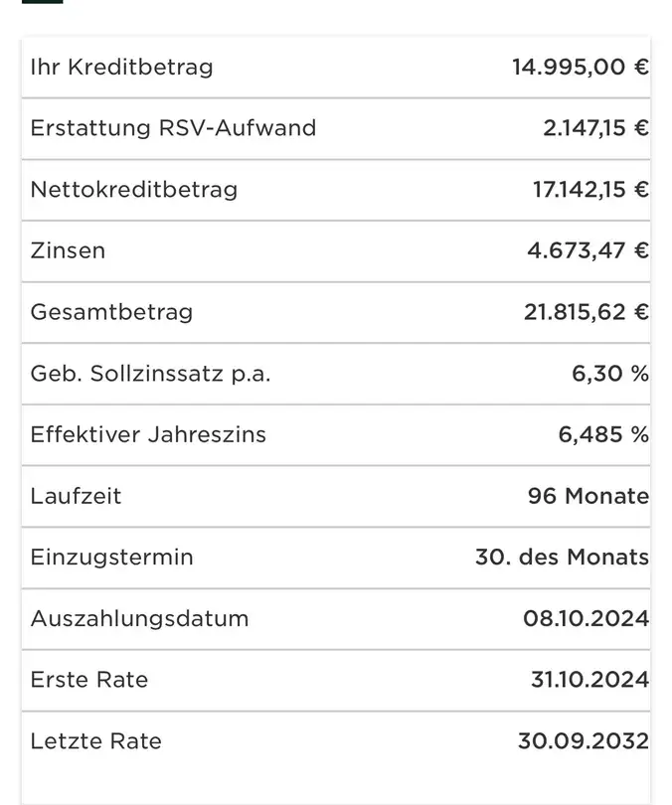Click the 31.10.2024 first installment date

pos(590,680)
